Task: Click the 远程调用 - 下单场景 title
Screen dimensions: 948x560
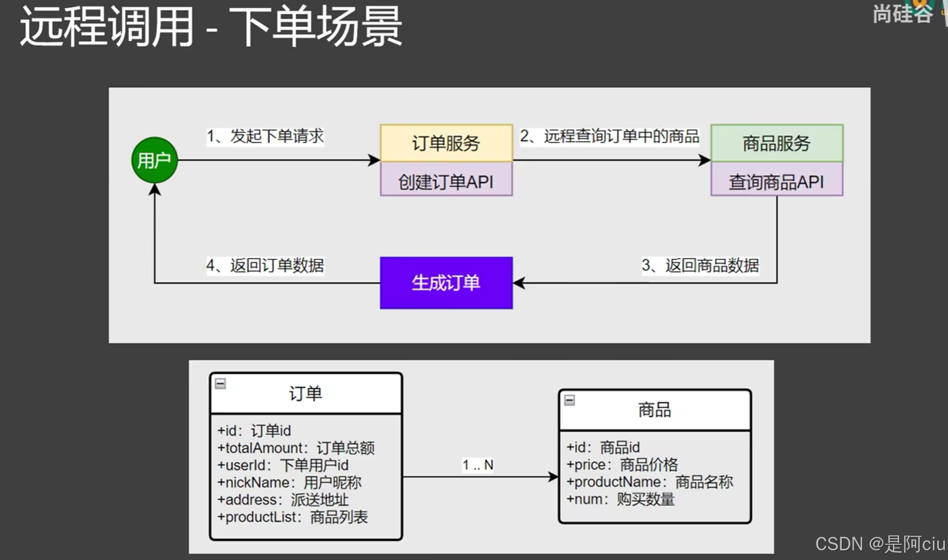Action: (211, 27)
